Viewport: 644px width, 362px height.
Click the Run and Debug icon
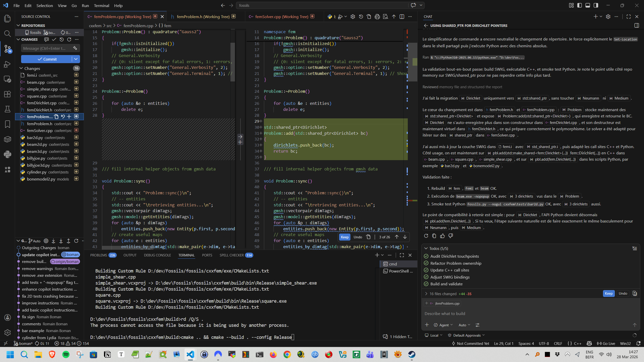pos(8,64)
